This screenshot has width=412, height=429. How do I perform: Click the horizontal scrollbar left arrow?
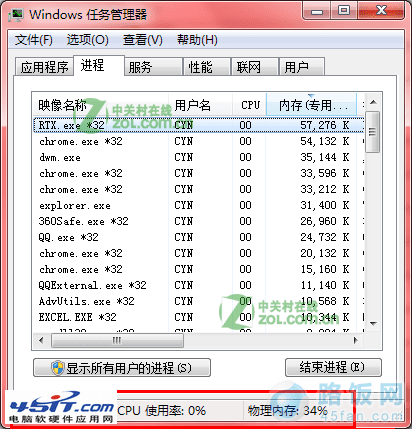coord(41,341)
